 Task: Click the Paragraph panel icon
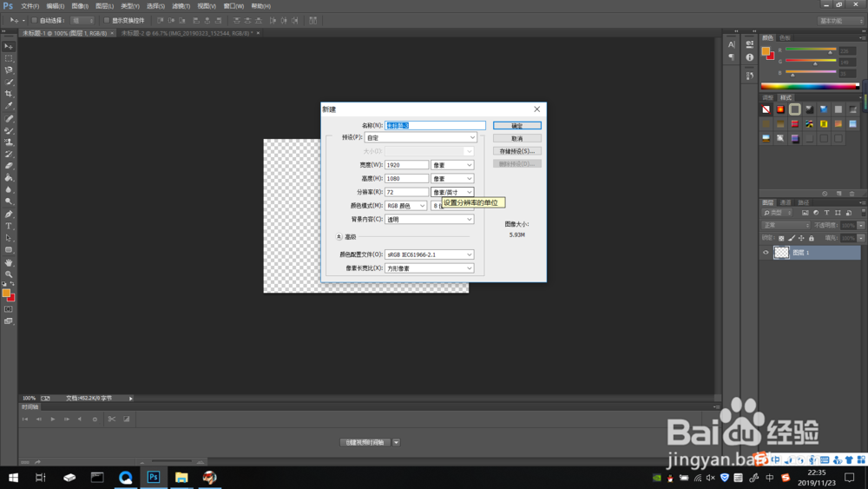click(x=731, y=57)
